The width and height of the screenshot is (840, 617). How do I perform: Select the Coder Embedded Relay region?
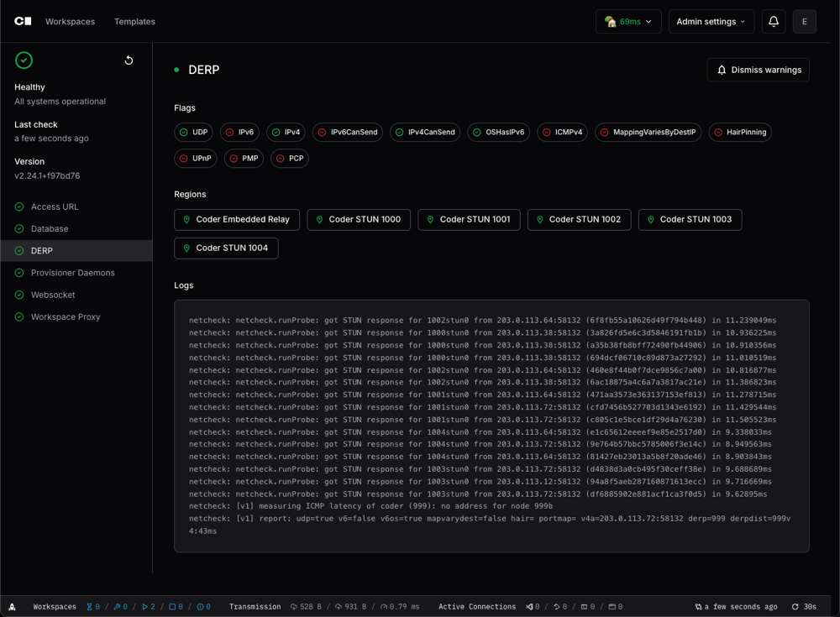click(x=236, y=220)
